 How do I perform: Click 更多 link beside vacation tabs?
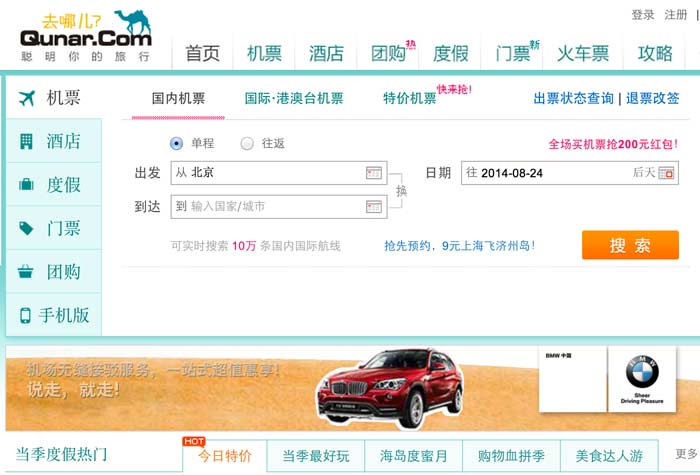[686, 454]
